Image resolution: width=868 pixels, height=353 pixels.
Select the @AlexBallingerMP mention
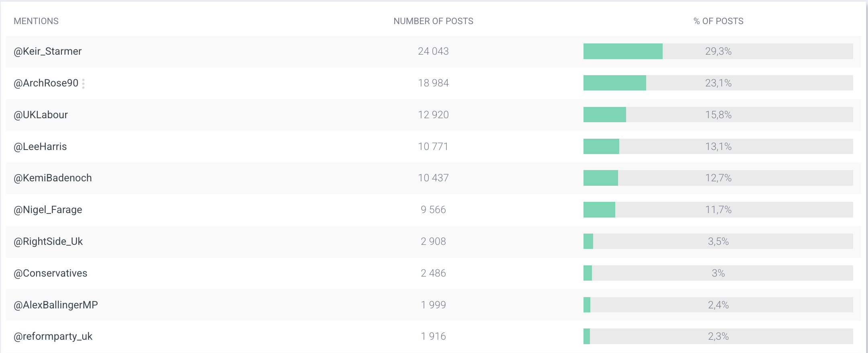pyautogui.click(x=56, y=305)
